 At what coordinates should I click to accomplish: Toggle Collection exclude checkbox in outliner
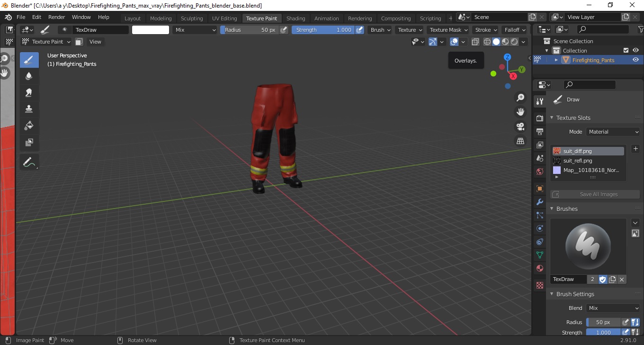point(626,50)
